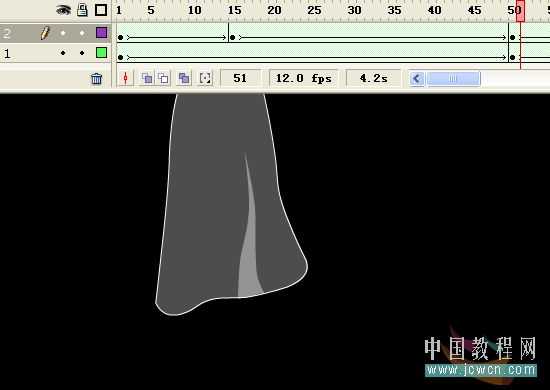This screenshot has width=550, height=390.
Task: Toggle Edit Multiple Frames
Action: tap(184, 78)
